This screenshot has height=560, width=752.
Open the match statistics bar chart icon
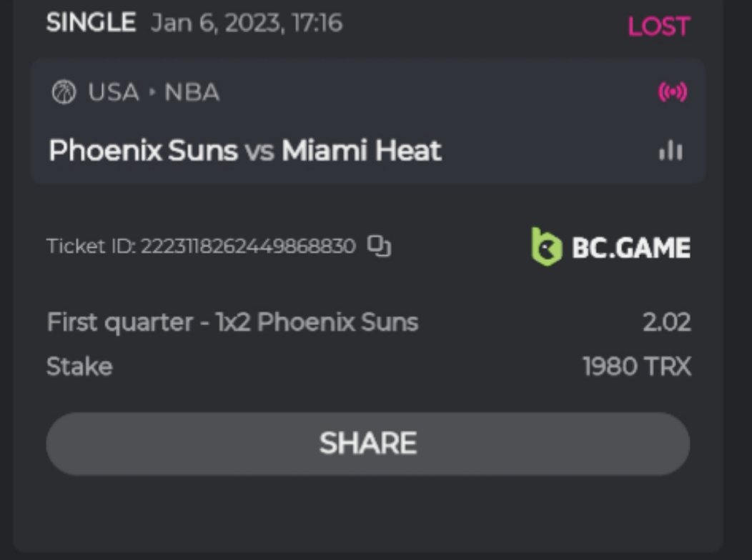[671, 151]
